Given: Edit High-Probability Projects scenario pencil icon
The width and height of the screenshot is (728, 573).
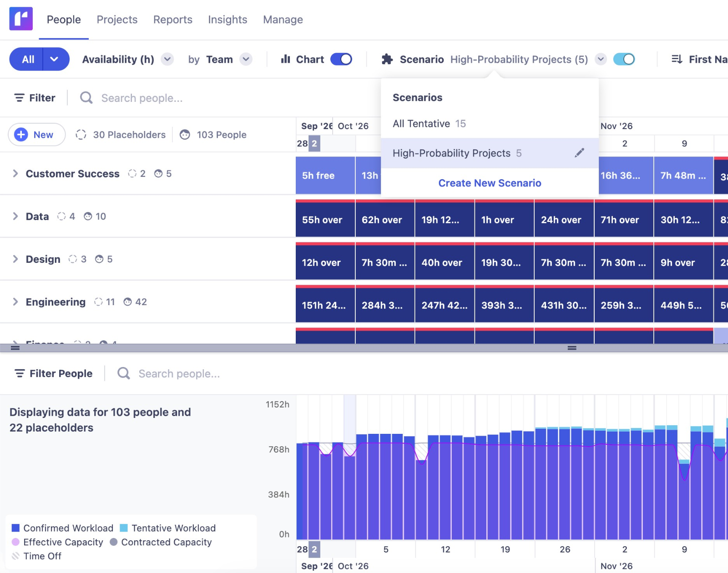Looking at the screenshot, I should [x=579, y=153].
